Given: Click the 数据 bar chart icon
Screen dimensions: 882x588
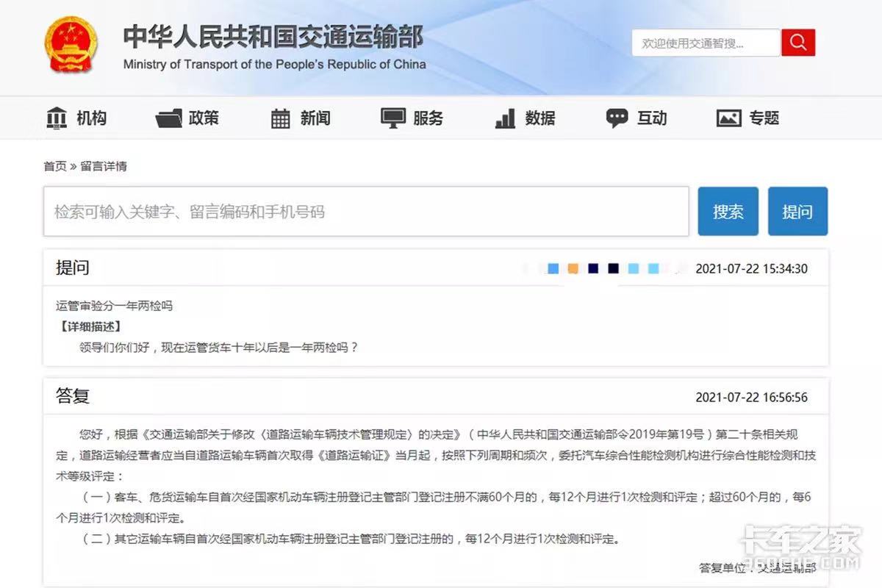Looking at the screenshot, I should click(505, 118).
